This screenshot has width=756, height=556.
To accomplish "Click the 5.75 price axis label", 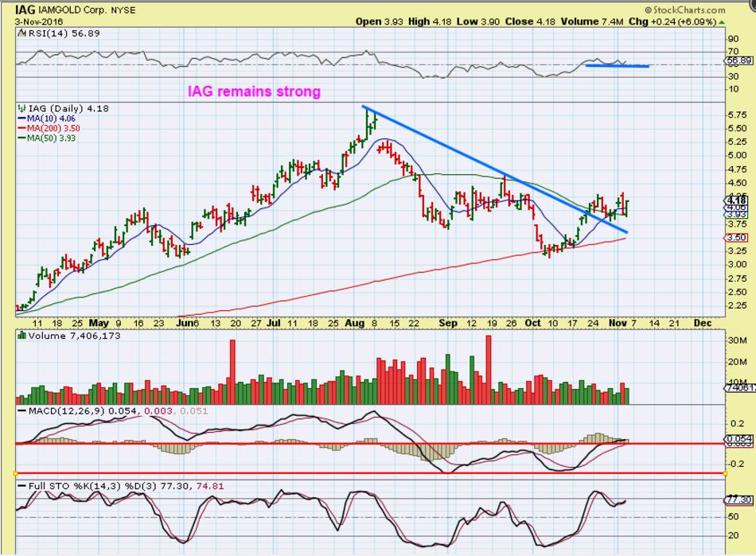I will (x=738, y=115).
